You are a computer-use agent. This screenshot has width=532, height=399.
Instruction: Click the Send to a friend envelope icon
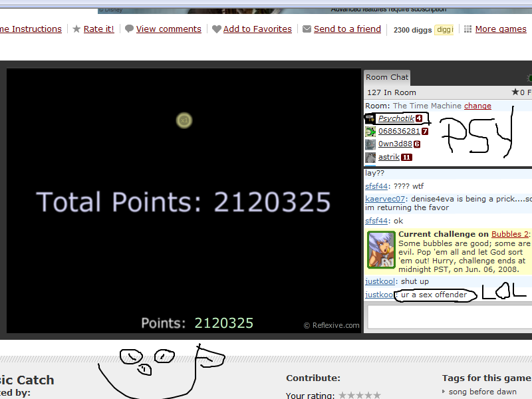pos(307,29)
